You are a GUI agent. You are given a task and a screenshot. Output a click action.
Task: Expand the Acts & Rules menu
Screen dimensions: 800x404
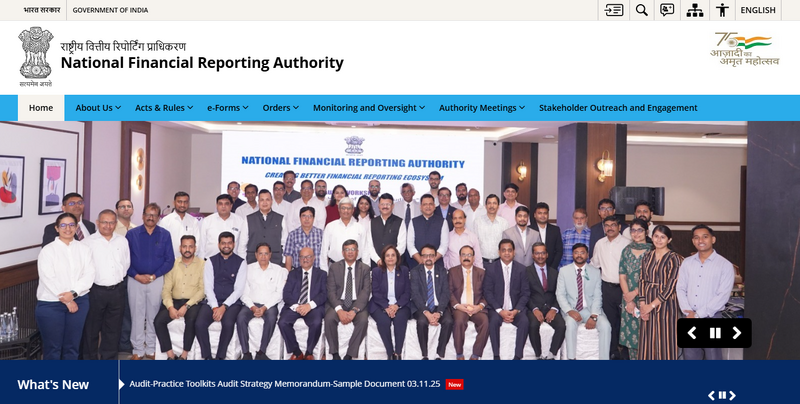(x=164, y=108)
